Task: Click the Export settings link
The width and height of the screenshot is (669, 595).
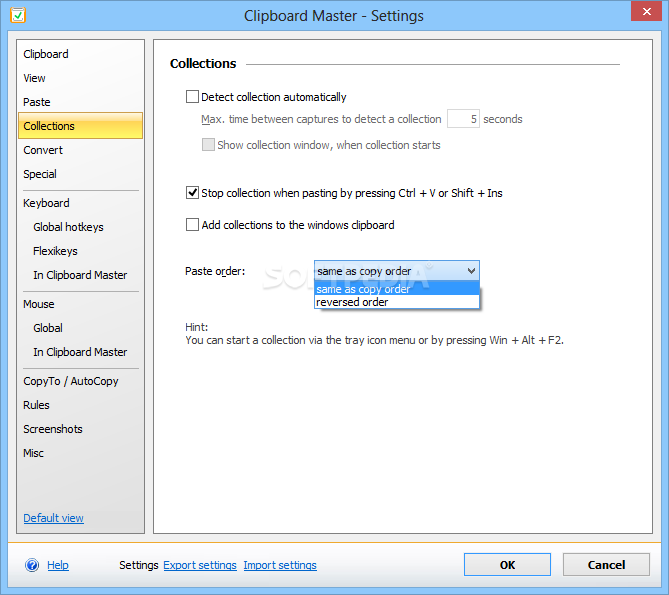Action: pyautogui.click(x=200, y=565)
